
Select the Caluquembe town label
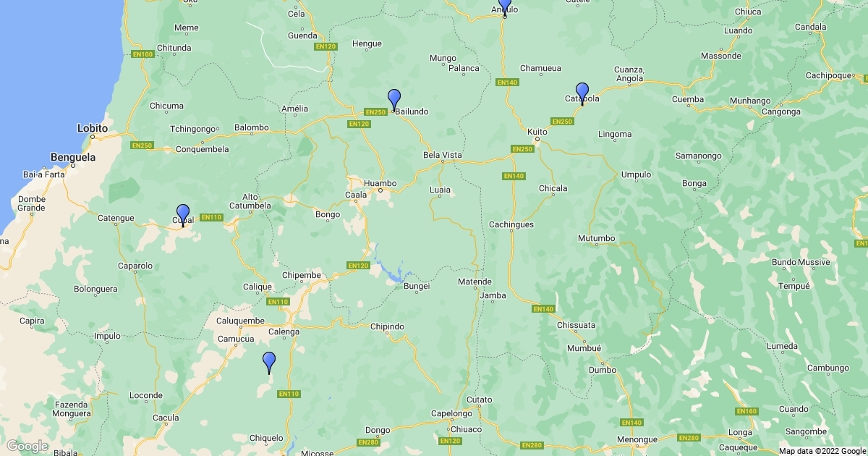tap(240, 320)
